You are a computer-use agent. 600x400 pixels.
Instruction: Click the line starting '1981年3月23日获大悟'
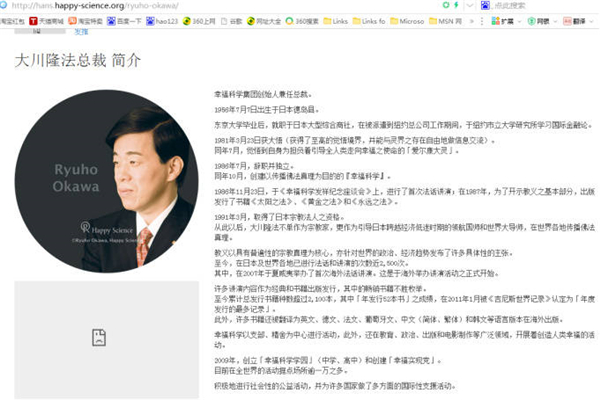354,140
